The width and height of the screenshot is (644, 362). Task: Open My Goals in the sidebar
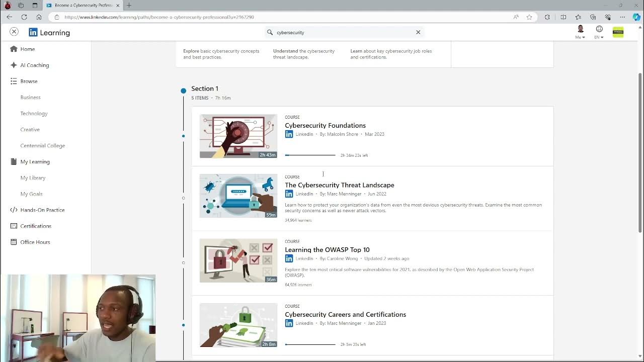(x=31, y=194)
